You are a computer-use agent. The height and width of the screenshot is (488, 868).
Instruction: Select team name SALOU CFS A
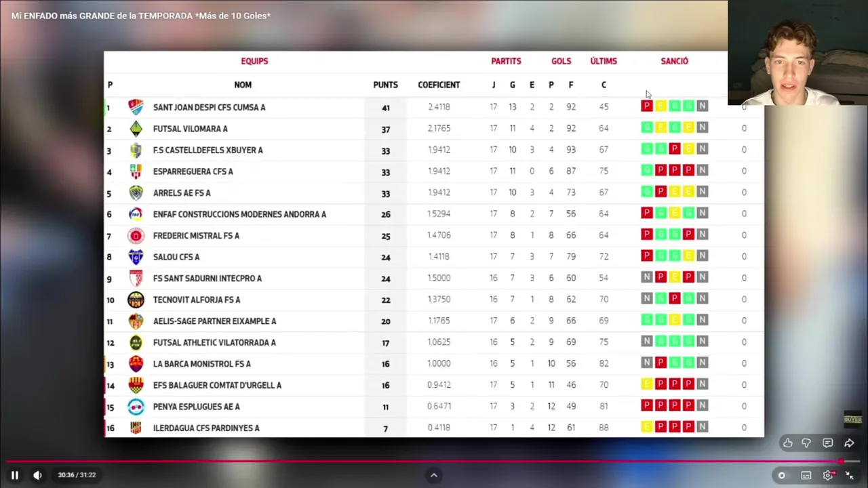[176, 257]
